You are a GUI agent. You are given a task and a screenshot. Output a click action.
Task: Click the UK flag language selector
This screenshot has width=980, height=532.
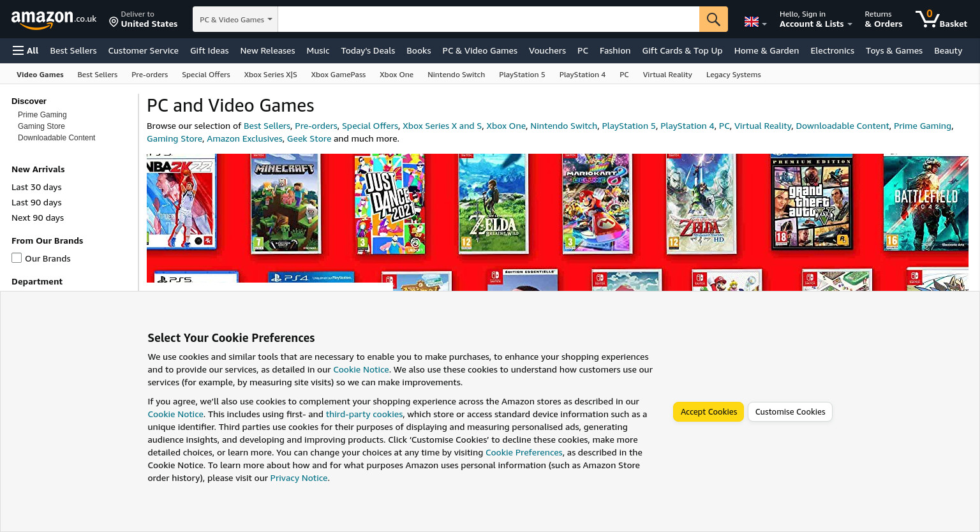[x=755, y=22]
